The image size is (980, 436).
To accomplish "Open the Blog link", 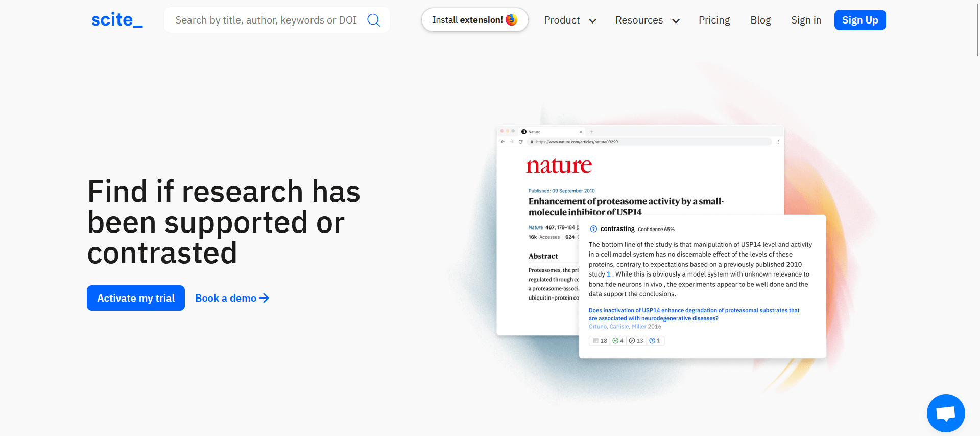I will point(760,20).
